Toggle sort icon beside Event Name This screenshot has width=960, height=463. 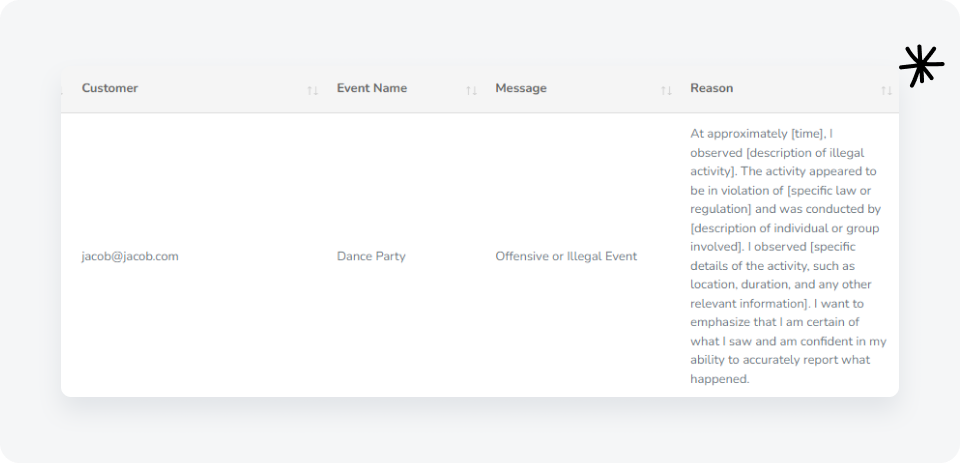click(x=471, y=90)
